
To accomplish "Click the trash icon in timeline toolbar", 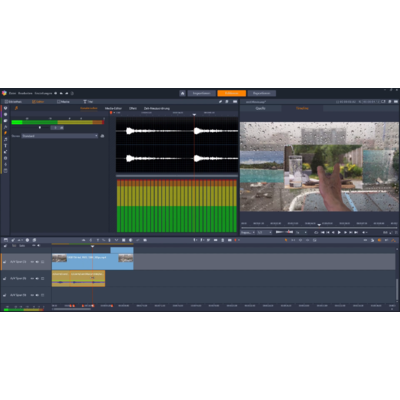I will pyautogui.click(x=223, y=240).
